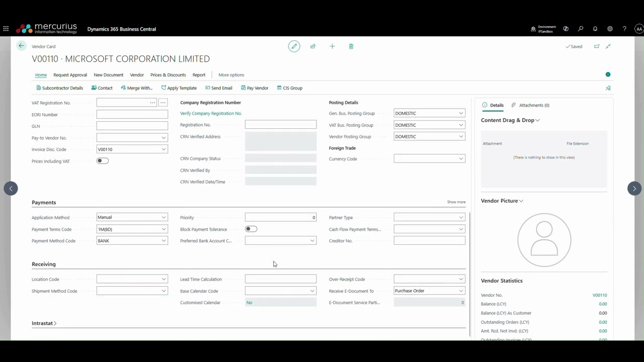
Task: Select the Home menu tab
Action: pyautogui.click(x=41, y=75)
